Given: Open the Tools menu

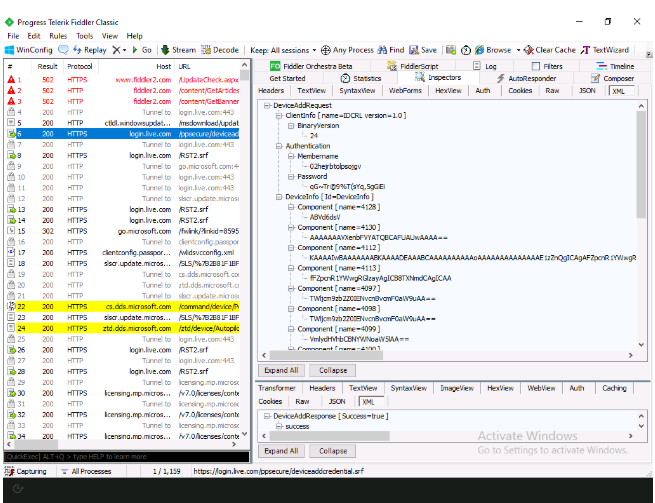Looking at the screenshot, I should 84,36.
